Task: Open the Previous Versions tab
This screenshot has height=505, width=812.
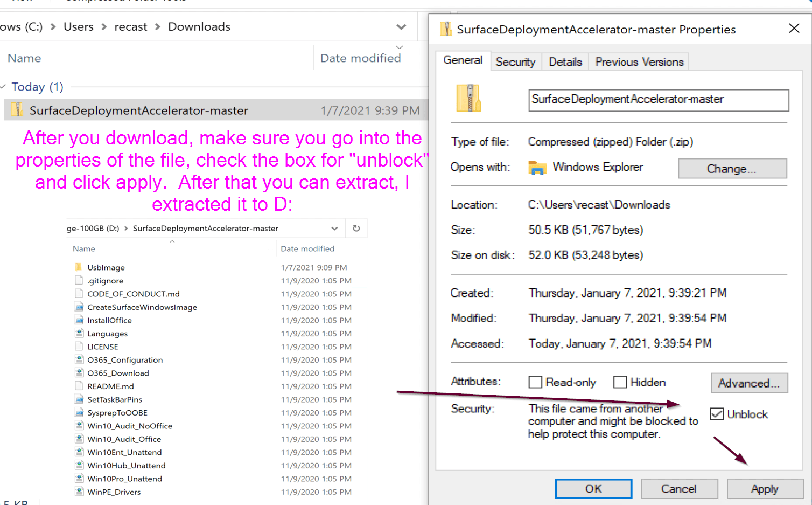Action: click(639, 62)
